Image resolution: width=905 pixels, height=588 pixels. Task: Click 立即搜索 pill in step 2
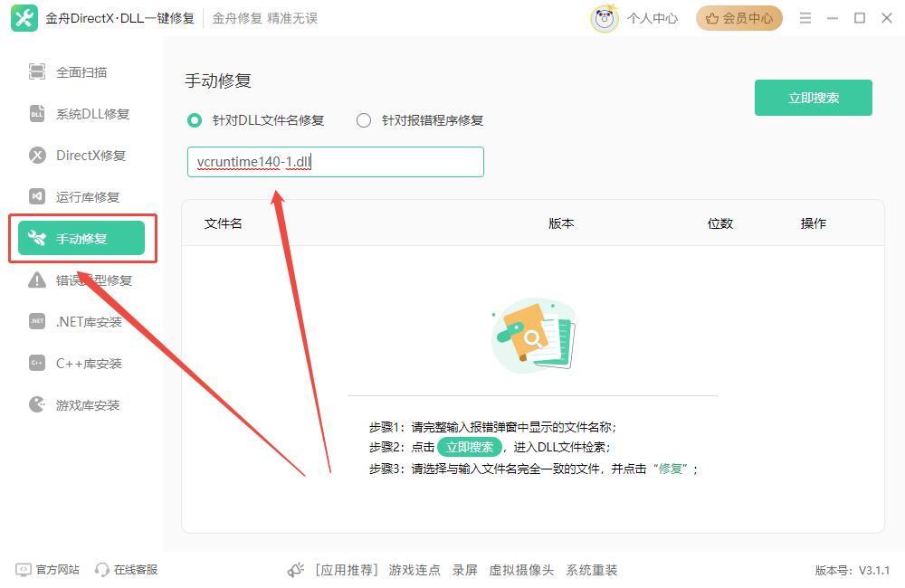pos(469,447)
